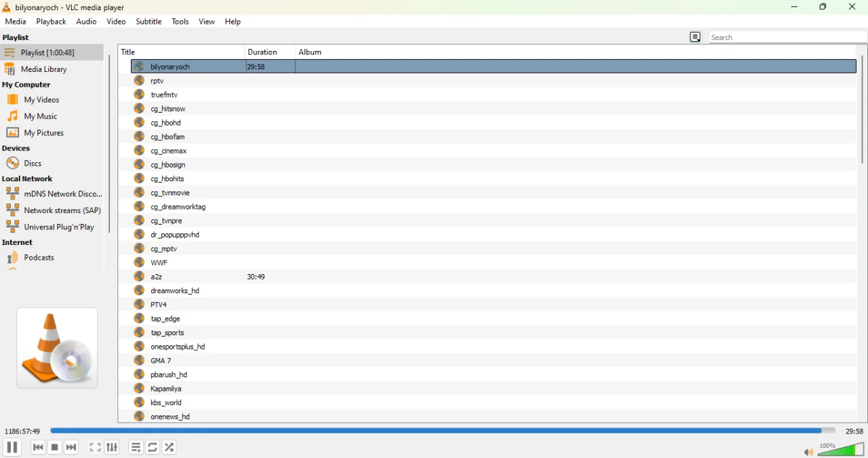Select a2z playlist entry
The height and width of the screenshot is (458, 868).
(494, 277)
